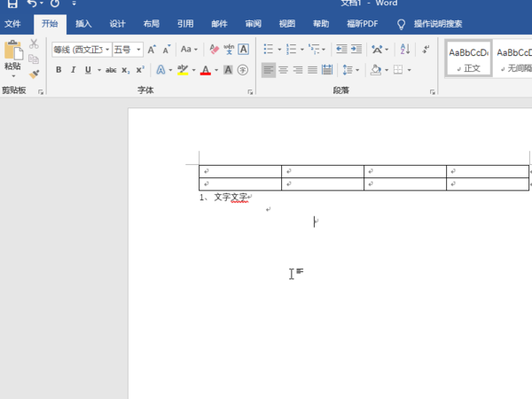
Task: Expand the clipboard (剪贴板) dialog launcher
Action: [x=41, y=92]
